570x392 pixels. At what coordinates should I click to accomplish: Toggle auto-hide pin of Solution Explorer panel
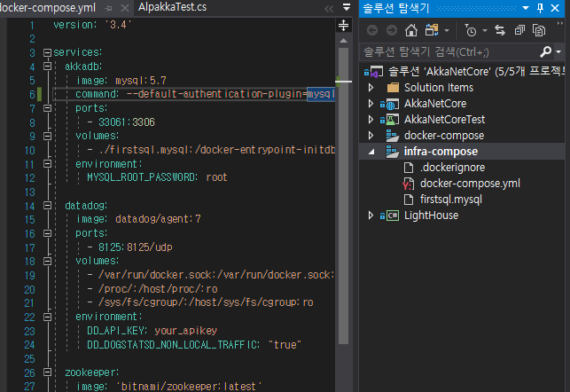pos(542,8)
